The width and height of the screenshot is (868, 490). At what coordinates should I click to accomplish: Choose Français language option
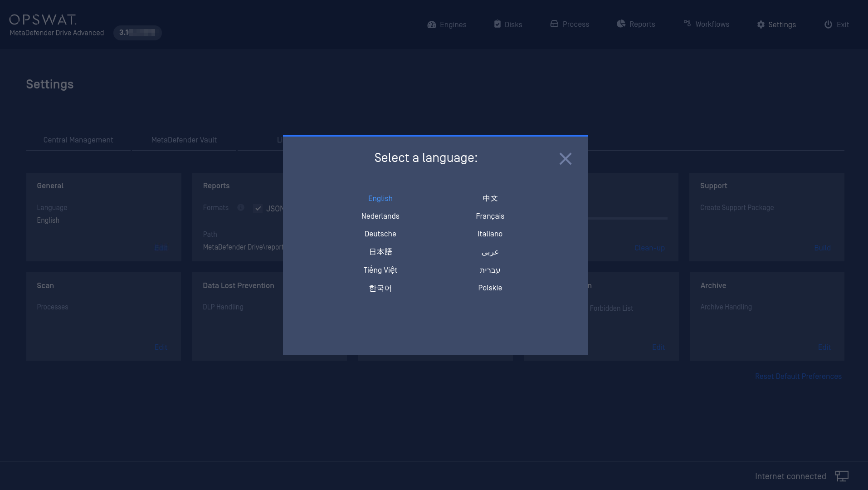tap(490, 216)
